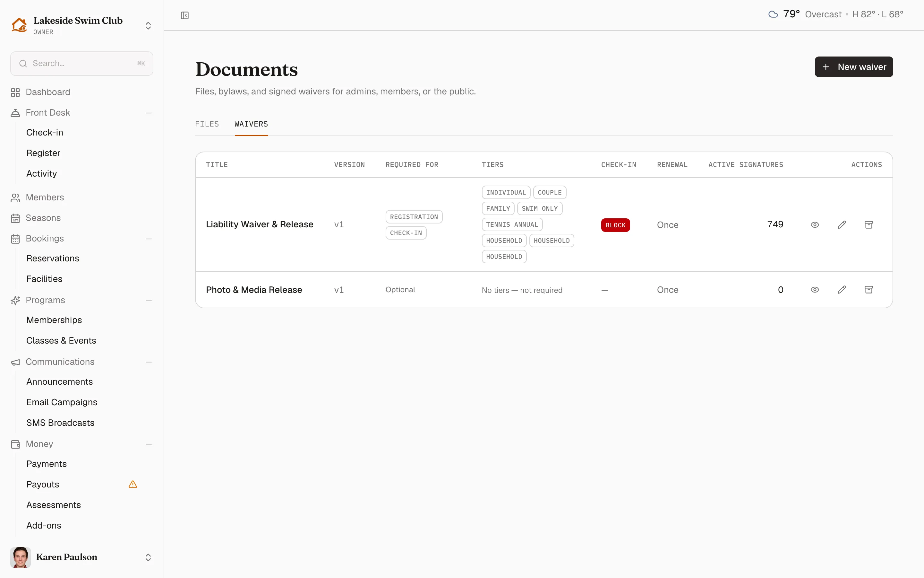
Task: Click the 79° temperature reading
Action: pyautogui.click(x=791, y=14)
